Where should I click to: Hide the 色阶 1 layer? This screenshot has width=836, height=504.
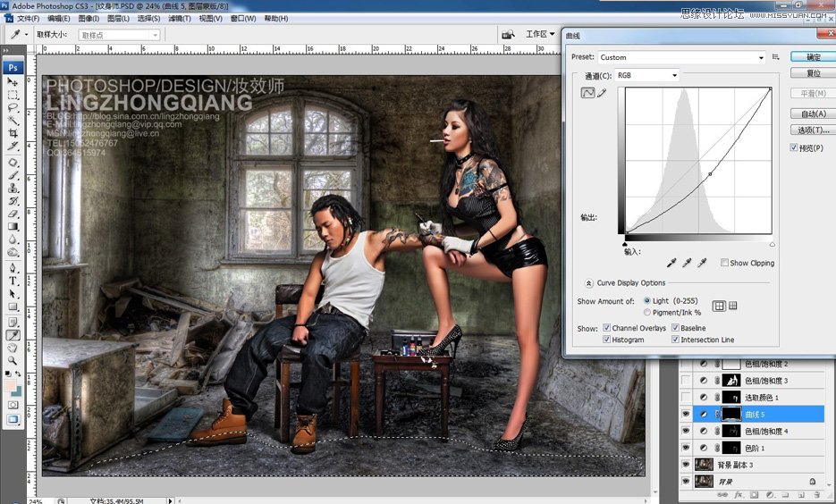point(686,448)
